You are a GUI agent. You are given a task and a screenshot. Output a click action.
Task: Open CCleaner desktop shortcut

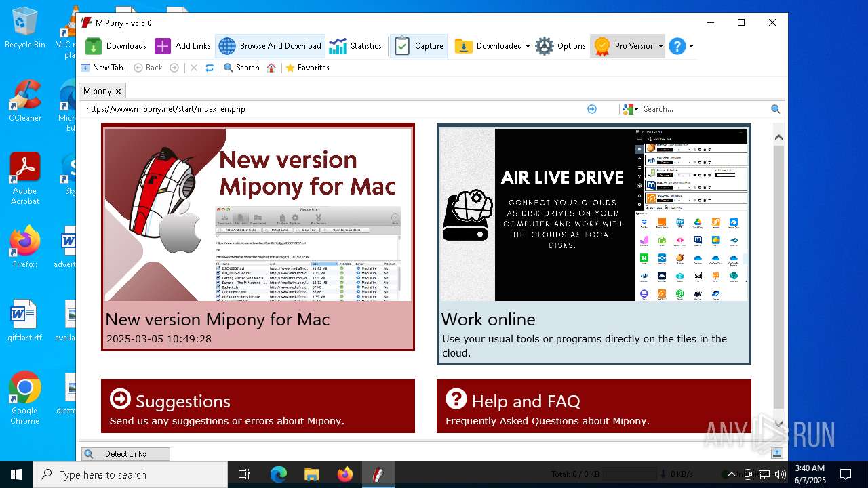point(25,102)
